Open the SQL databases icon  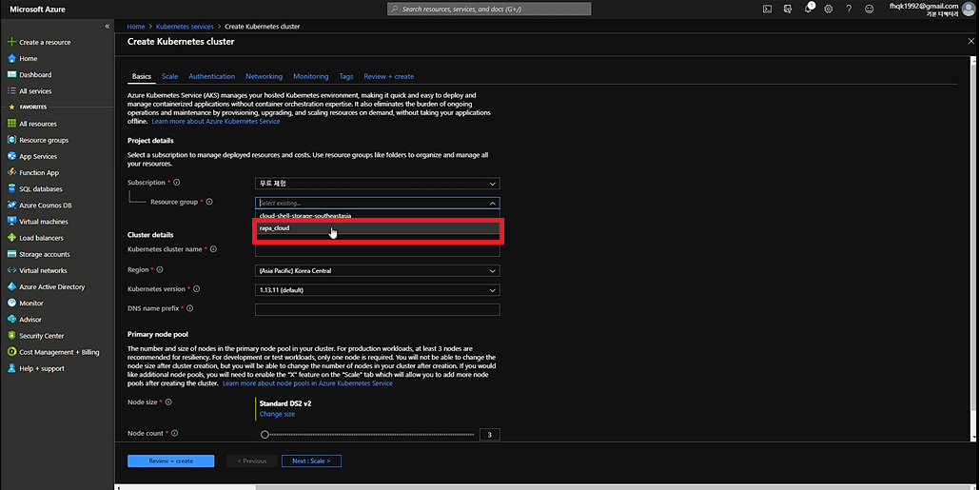(11, 188)
